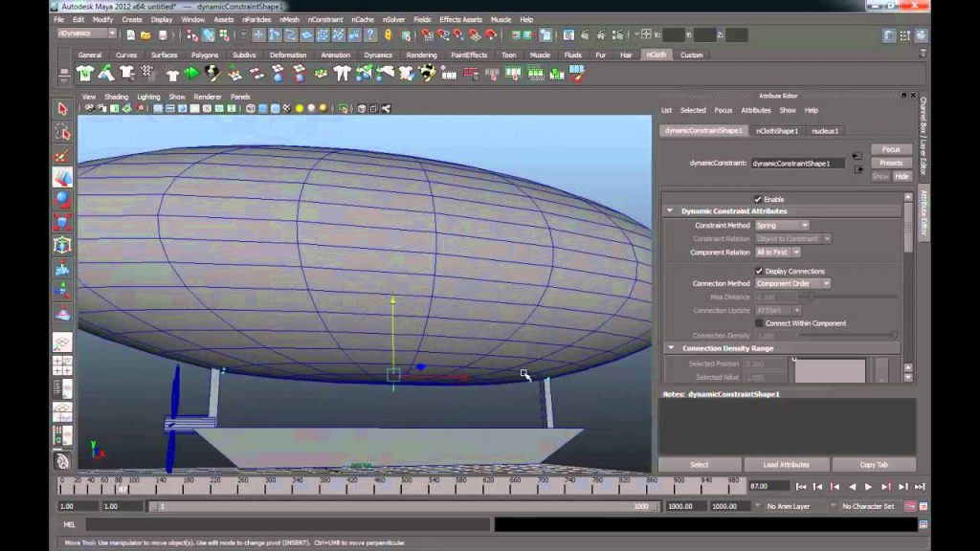Switch to four view layout
Image resolution: width=980 pixels, height=551 pixels.
pyautogui.click(x=62, y=365)
